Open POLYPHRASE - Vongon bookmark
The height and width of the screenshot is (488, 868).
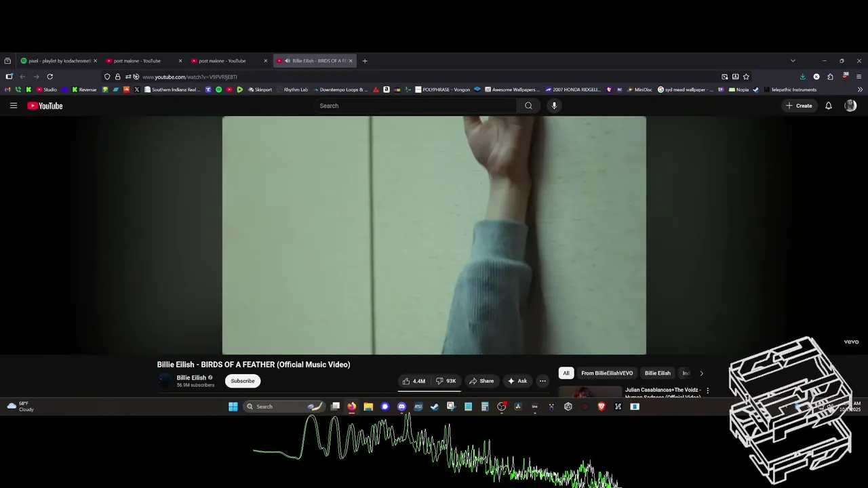point(443,89)
